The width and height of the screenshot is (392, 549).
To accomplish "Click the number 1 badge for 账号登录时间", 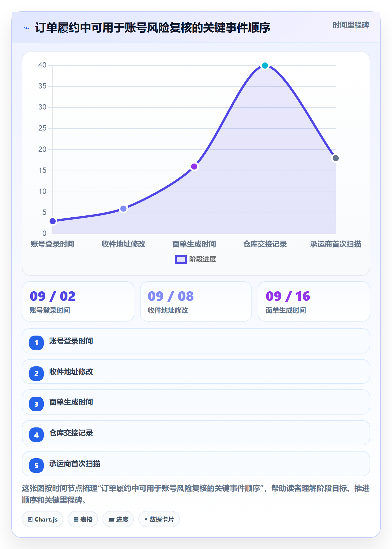I will 36,343.
